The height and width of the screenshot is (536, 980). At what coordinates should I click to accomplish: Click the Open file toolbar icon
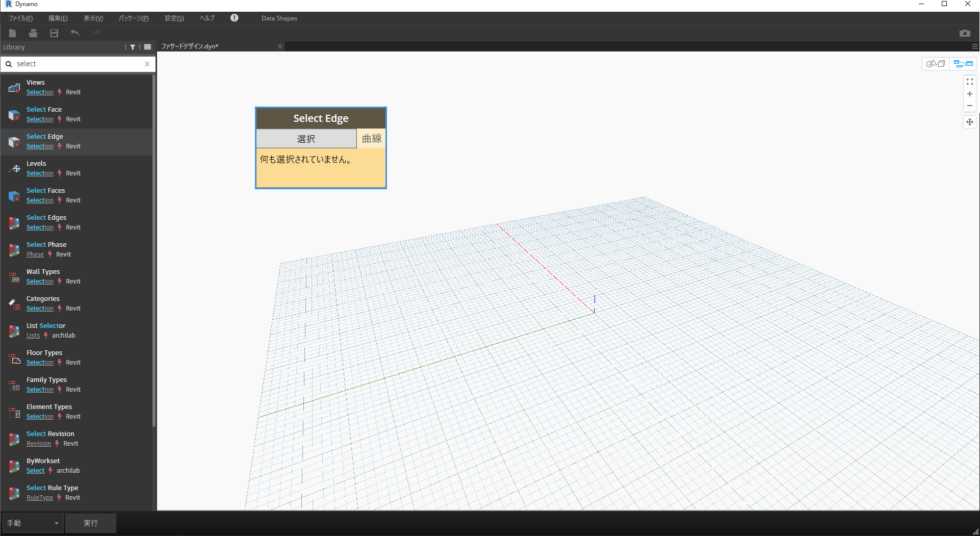(x=33, y=33)
